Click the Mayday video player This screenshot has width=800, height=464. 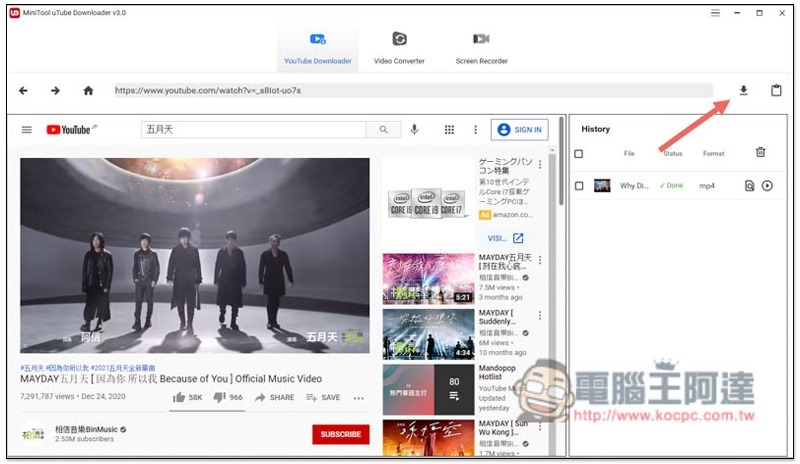194,255
